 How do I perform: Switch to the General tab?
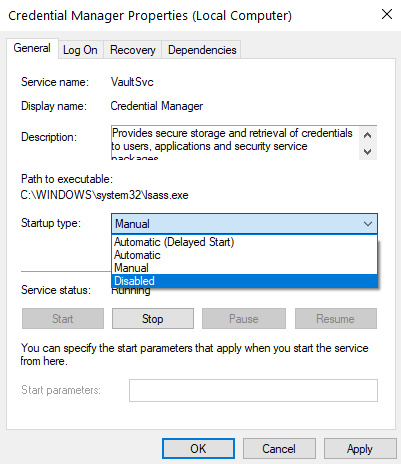tap(32, 48)
